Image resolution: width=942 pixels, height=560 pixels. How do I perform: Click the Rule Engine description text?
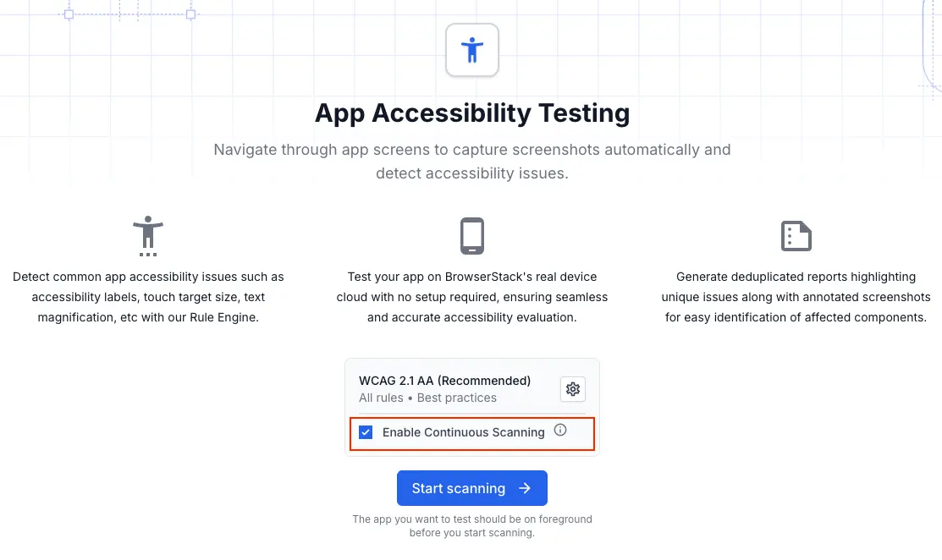click(148, 297)
